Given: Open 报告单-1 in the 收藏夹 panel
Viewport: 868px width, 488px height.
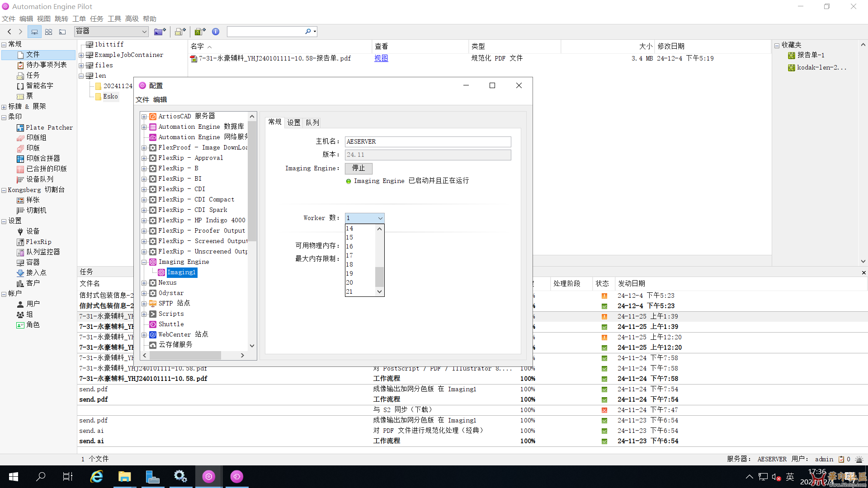Looking at the screenshot, I should click(811, 55).
